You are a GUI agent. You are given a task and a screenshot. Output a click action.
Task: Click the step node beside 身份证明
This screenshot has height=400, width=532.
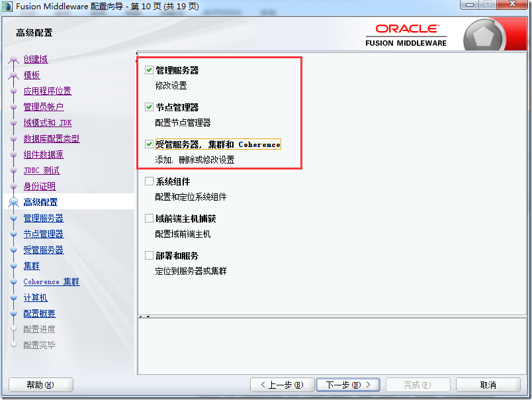(14, 186)
